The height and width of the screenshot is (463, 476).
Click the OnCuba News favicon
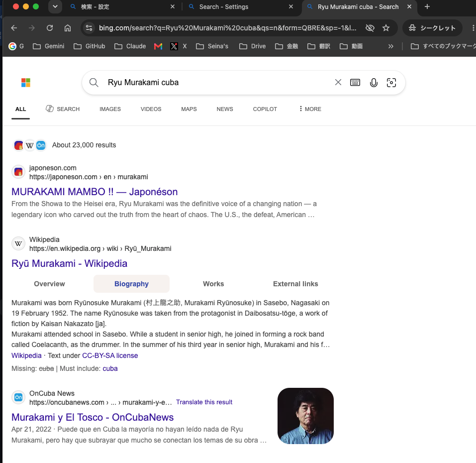(x=18, y=397)
